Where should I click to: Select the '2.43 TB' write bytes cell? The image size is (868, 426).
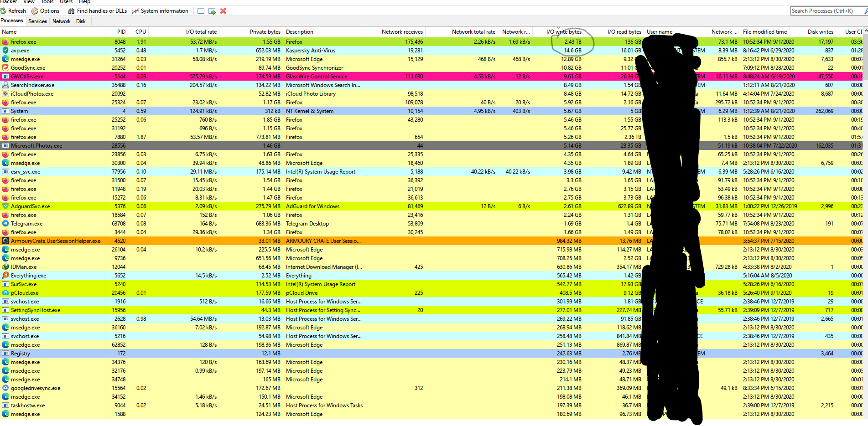pyautogui.click(x=573, y=42)
